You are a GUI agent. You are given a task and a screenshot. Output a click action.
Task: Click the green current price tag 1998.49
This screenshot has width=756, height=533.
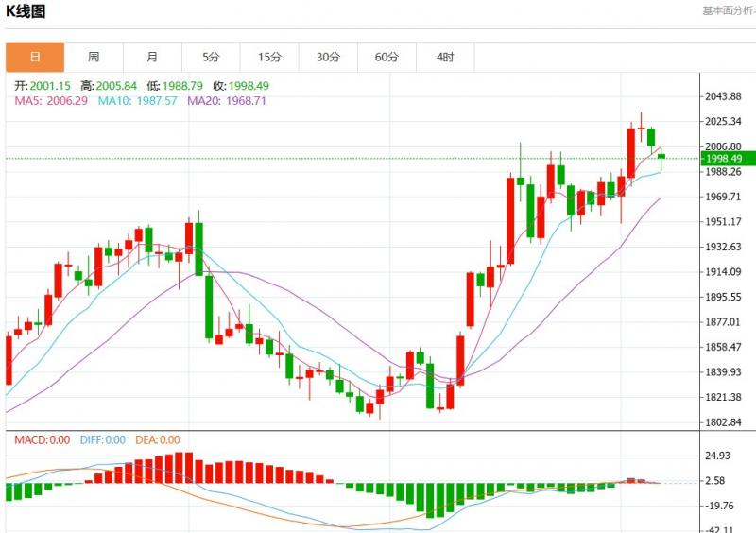click(x=725, y=158)
